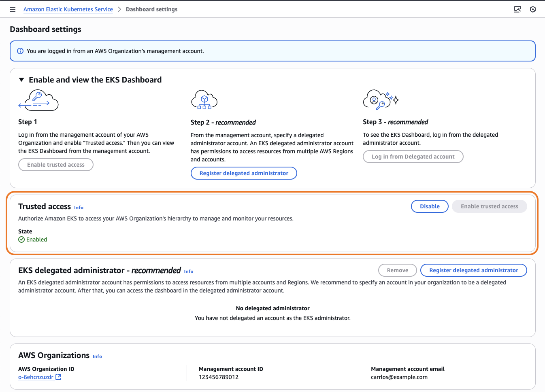Open the navigation menu via hamburger icon

click(12, 9)
